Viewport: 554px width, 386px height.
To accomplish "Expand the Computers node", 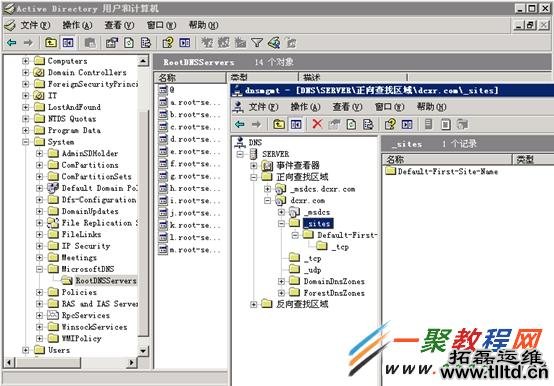I will (25, 61).
